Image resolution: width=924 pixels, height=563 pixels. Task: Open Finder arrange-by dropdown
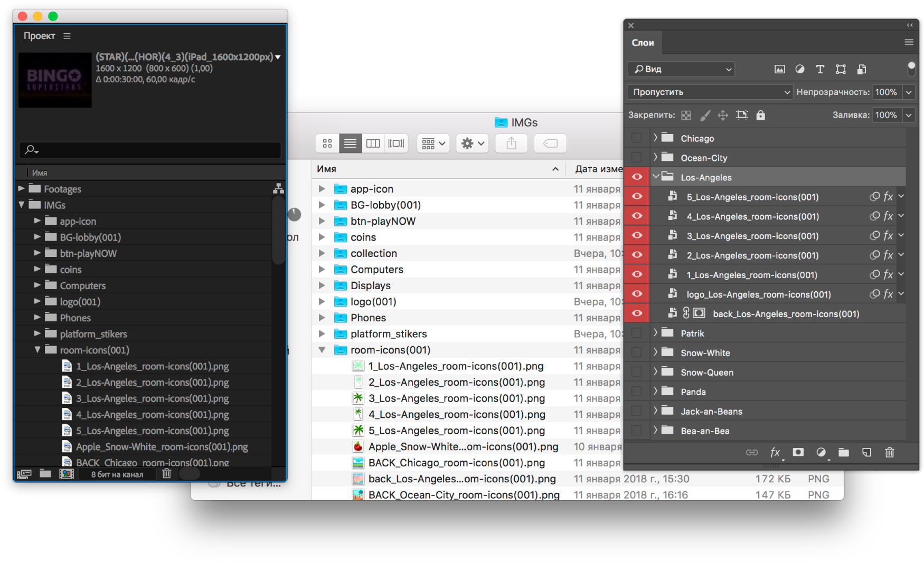(433, 144)
